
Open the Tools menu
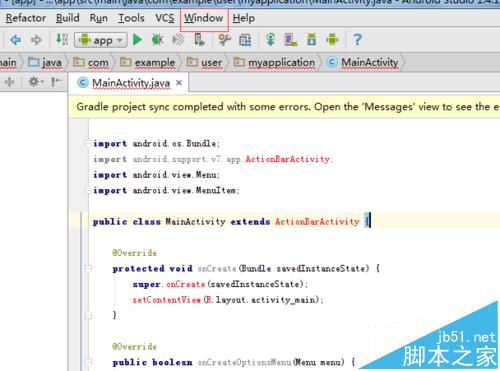pyautogui.click(x=131, y=18)
